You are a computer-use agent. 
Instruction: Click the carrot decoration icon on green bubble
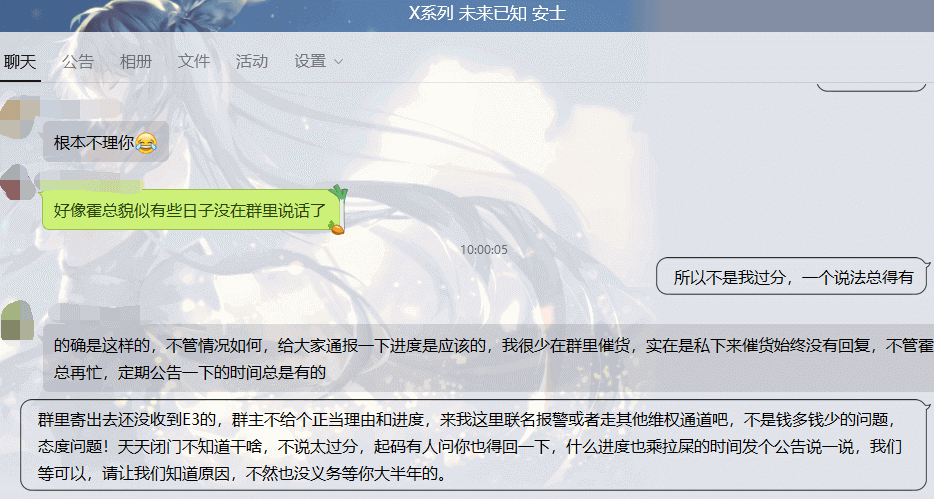336,227
